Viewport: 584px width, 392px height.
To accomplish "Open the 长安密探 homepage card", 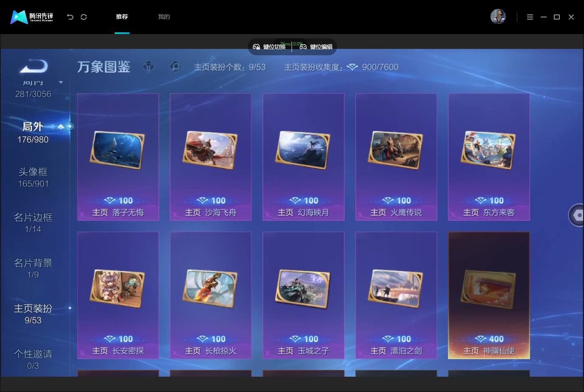I will pyautogui.click(x=118, y=295).
